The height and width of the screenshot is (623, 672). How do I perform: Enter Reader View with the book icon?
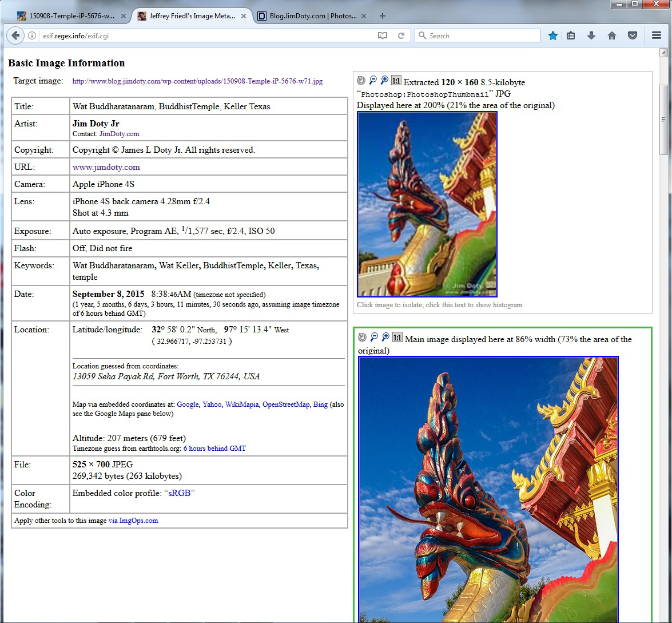(382, 35)
